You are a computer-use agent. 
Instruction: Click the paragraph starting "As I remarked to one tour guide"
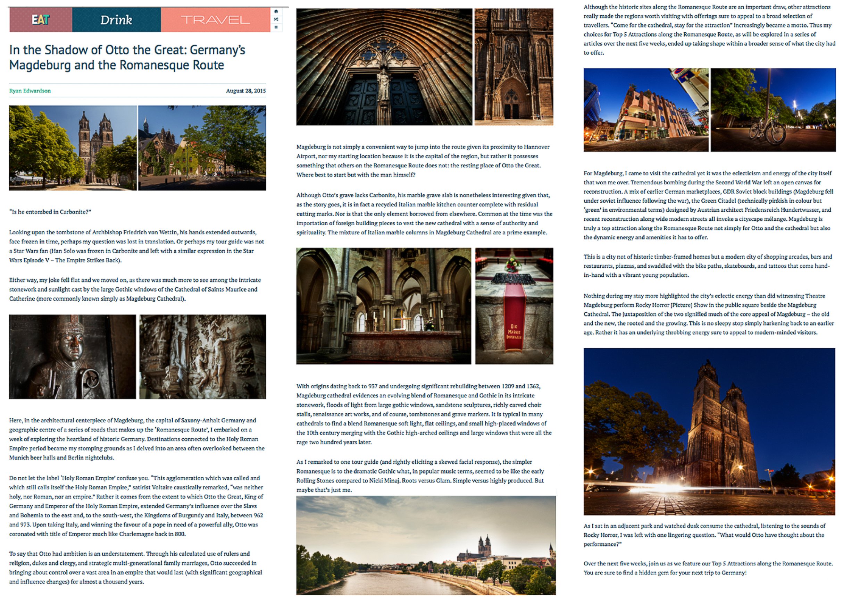pyautogui.click(x=420, y=476)
